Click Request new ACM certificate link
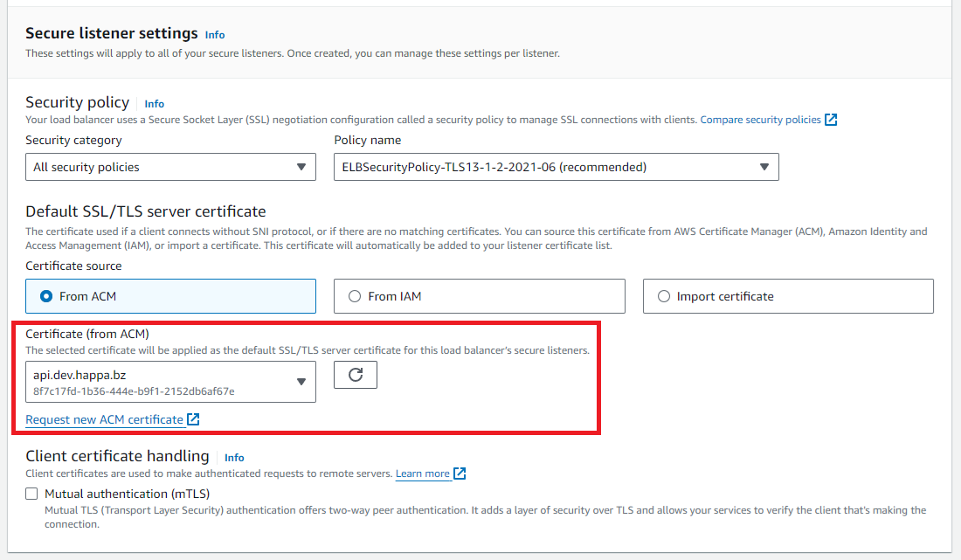Image resolution: width=961 pixels, height=560 pixels. point(104,419)
